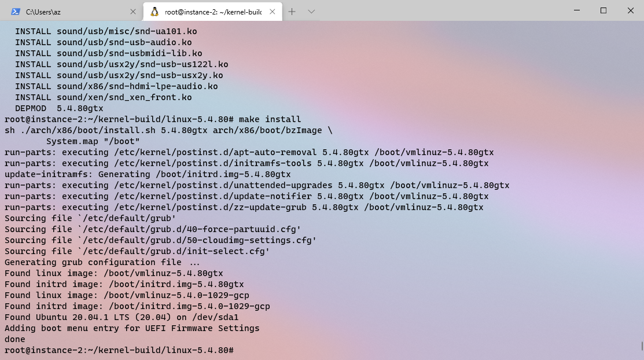The width and height of the screenshot is (644, 360).
Task: Maximize the terminal window
Action: [x=602, y=11]
